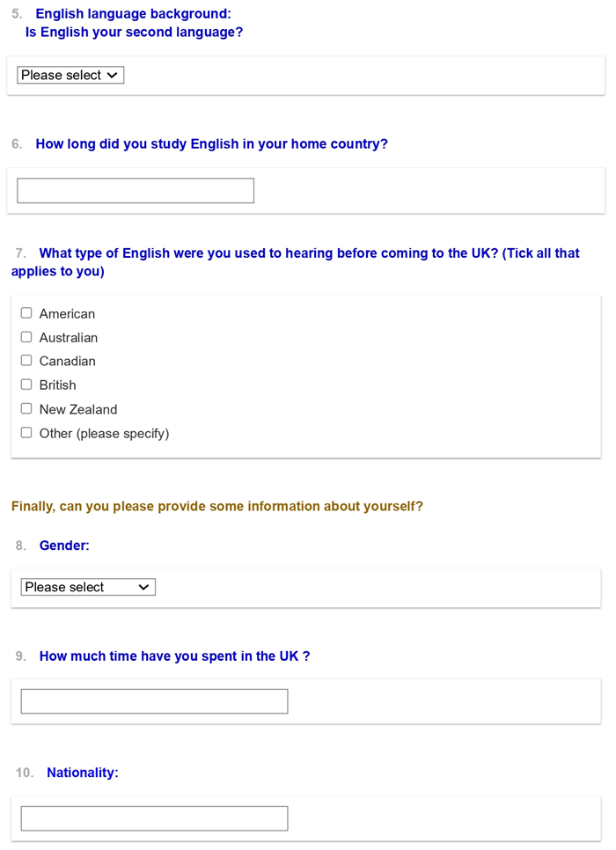The width and height of the screenshot is (616, 850).
Task: Click the 'Gender:' question label
Action: (64, 546)
